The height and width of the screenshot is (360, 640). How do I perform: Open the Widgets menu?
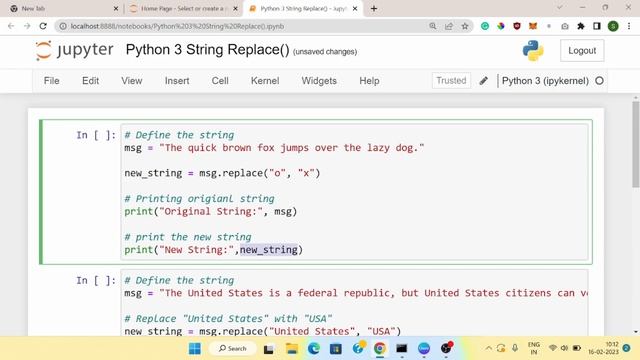[x=319, y=81]
